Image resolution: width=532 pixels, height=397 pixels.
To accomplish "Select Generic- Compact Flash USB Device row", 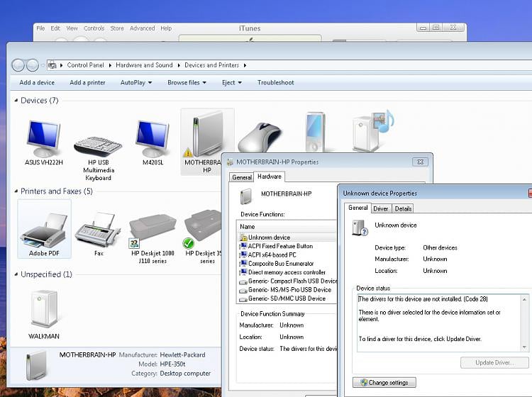I will pos(287,281).
